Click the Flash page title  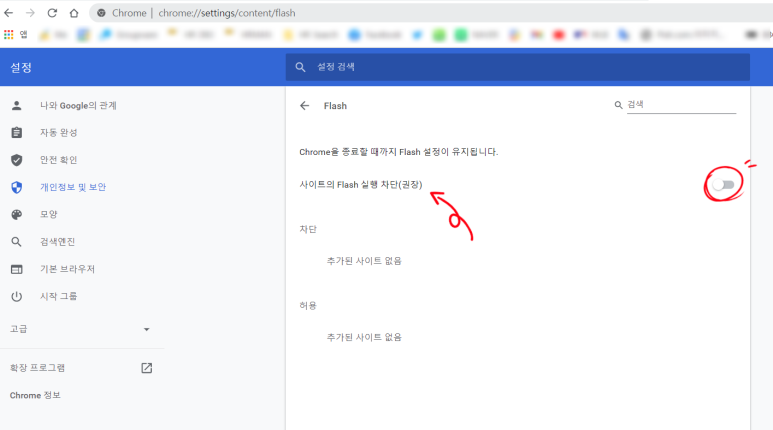tap(335, 106)
